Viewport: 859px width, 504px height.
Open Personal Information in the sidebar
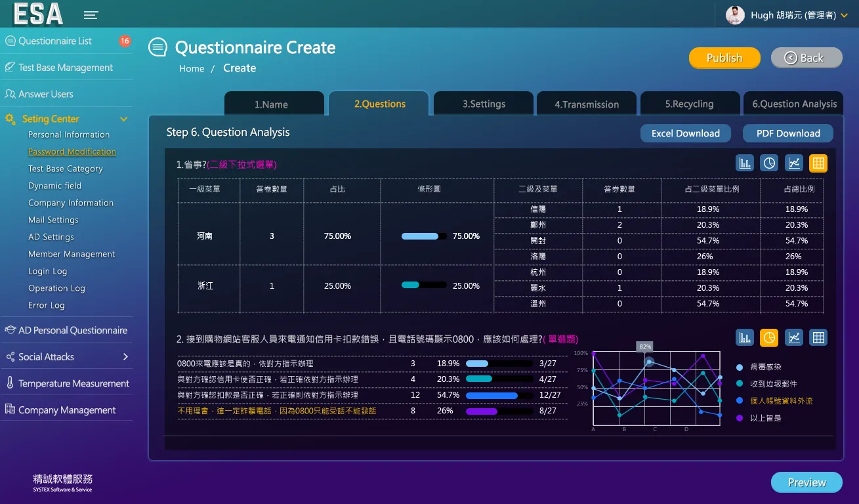pyautogui.click(x=69, y=135)
